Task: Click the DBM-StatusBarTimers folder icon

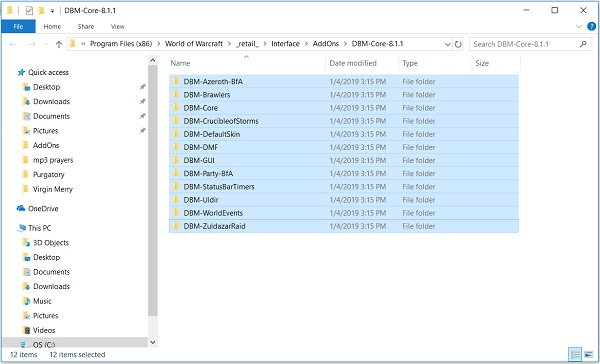Action: click(x=176, y=186)
